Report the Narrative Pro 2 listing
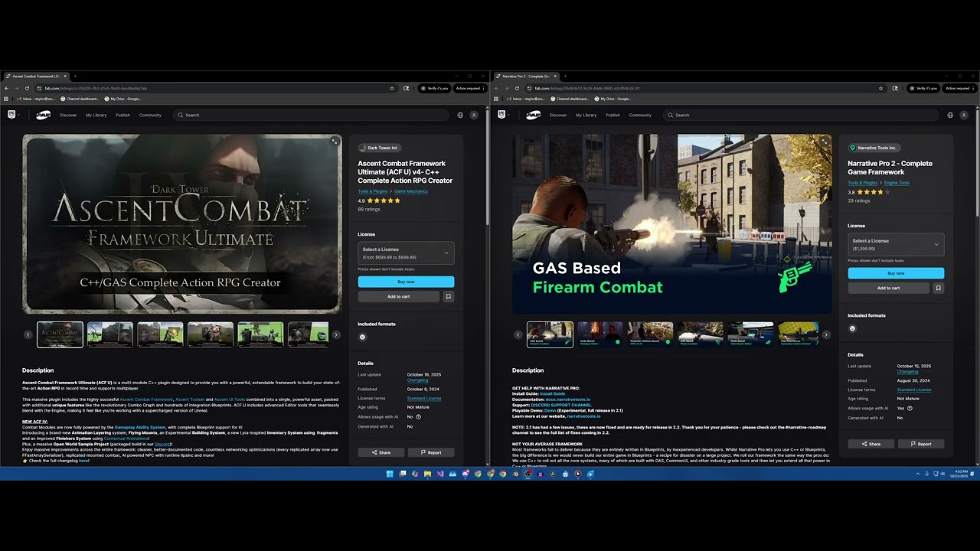This screenshot has width=980, height=551. click(x=920, y=444)
